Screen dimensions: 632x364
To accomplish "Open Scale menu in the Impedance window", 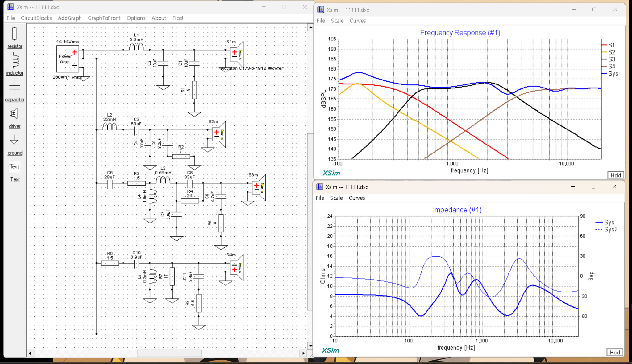I will [x=336, y=198].
